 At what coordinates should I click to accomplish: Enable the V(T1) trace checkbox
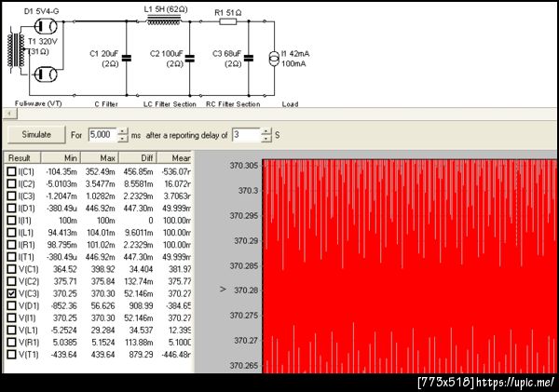(12, 354)
